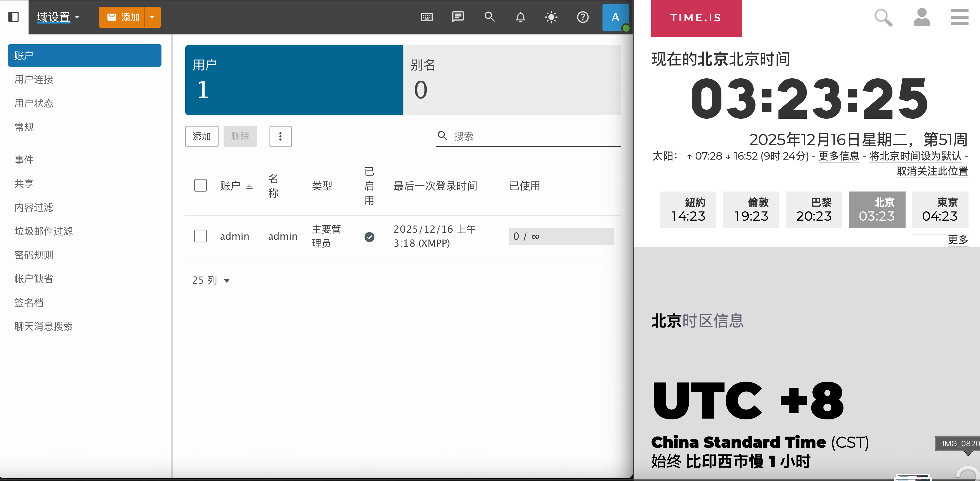Viewport: 980px width, 481px height.
Task: Click the top toolbar search magnifier
Action: (489, 17)
